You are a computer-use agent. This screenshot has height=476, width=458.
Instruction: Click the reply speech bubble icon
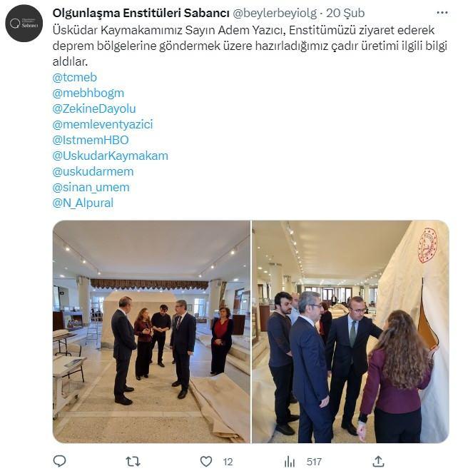click(59, 462)
